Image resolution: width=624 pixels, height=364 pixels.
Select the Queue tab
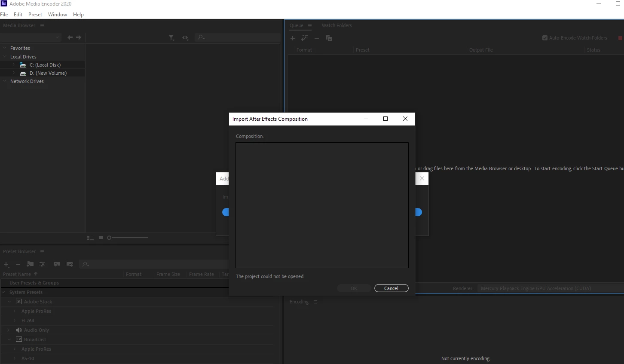point(296,25)
